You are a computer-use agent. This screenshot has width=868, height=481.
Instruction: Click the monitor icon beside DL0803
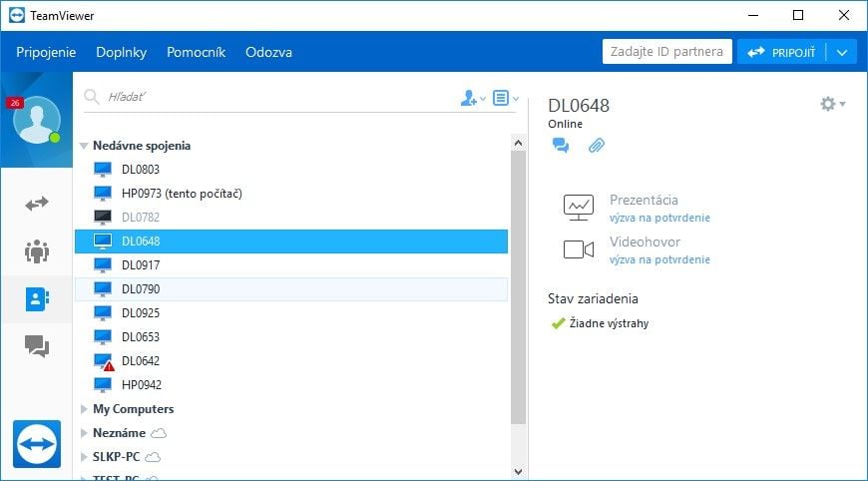pos(103,170)
